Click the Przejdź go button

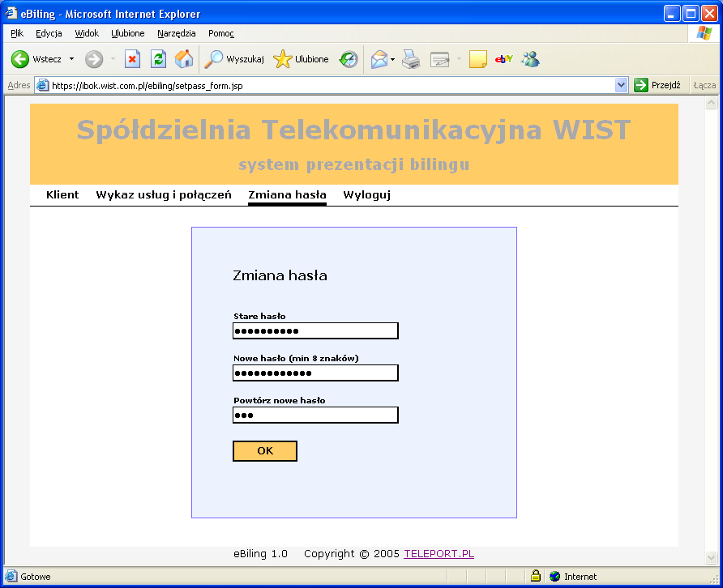[657, 85]
